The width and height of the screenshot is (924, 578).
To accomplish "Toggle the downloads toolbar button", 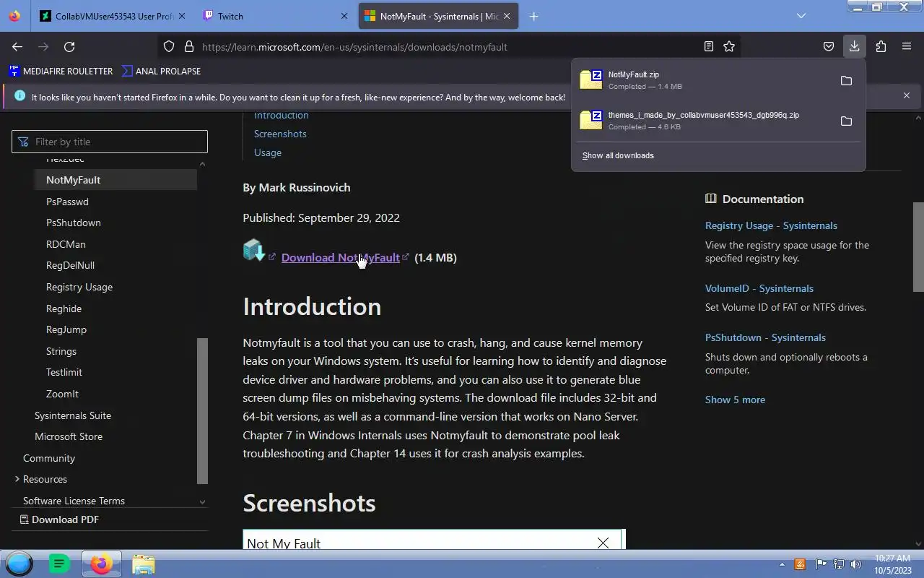I will [855, 47].
